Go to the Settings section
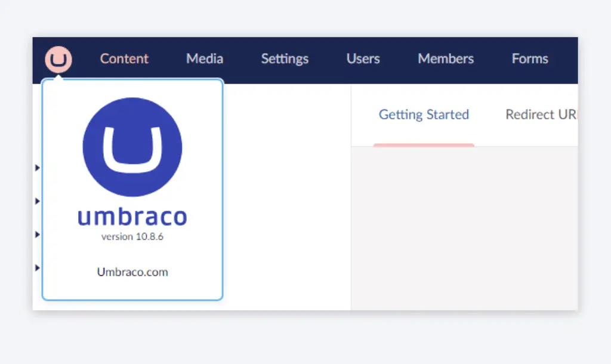611x364 pixels. (x=285, y=59)
